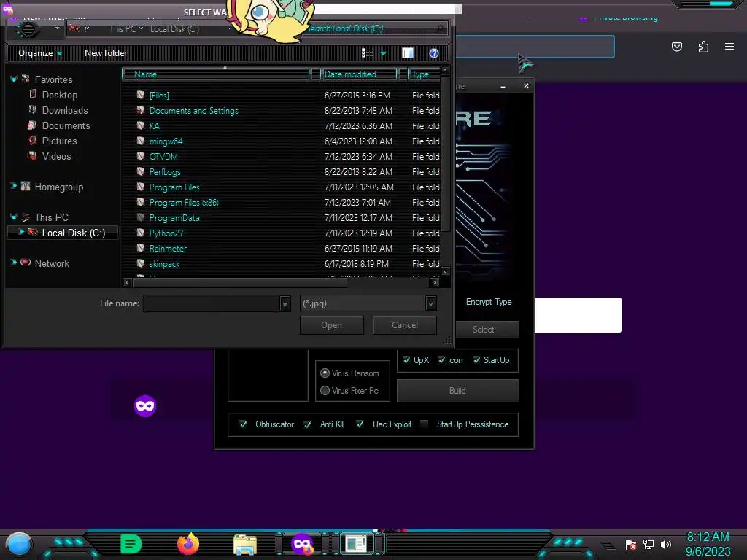The image size is (747, 560).
Task: Launch Firefox from the taskbar
Action: [188, 544]
